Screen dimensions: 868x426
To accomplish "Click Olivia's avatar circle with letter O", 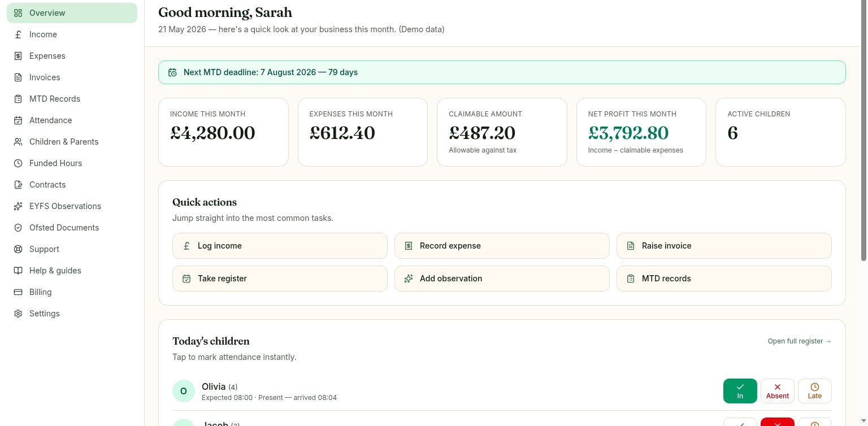I will (184, 391).
